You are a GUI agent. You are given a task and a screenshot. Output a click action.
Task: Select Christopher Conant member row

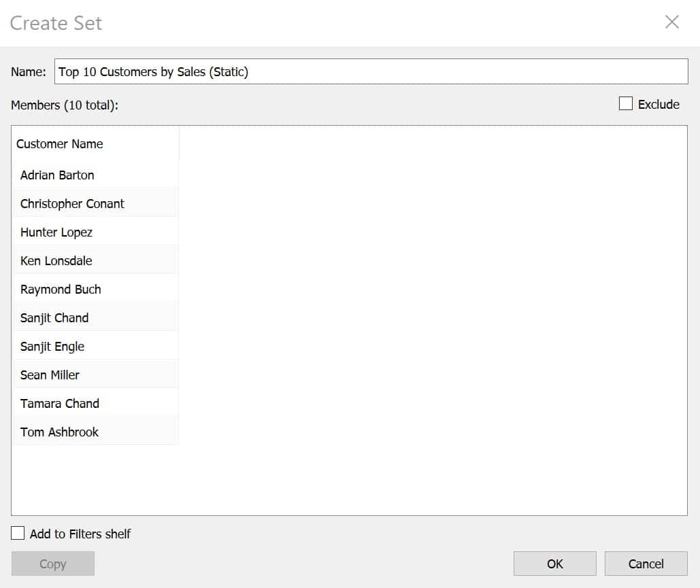[95, 203]
